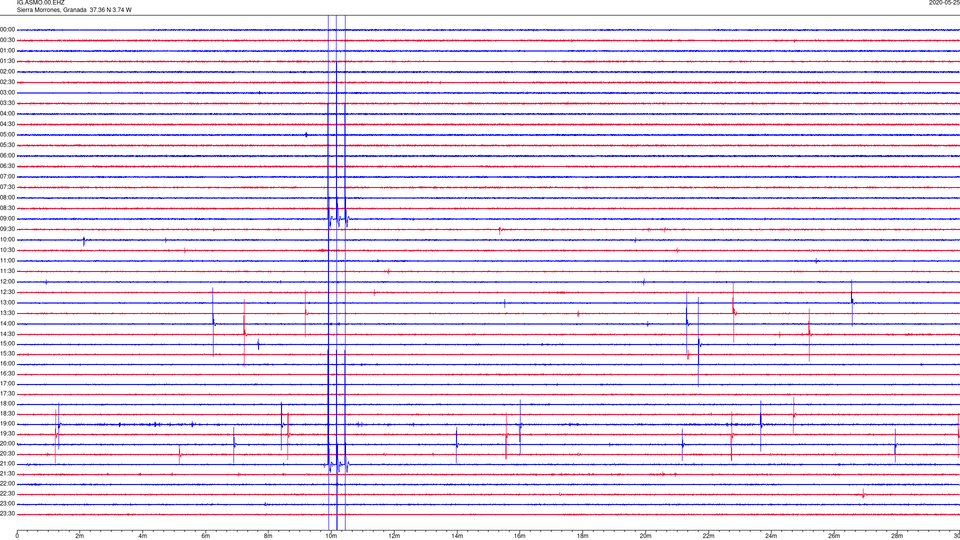Select the 20:00 time label
Viewport: 960px width, 540px height.
coord(7,444)
